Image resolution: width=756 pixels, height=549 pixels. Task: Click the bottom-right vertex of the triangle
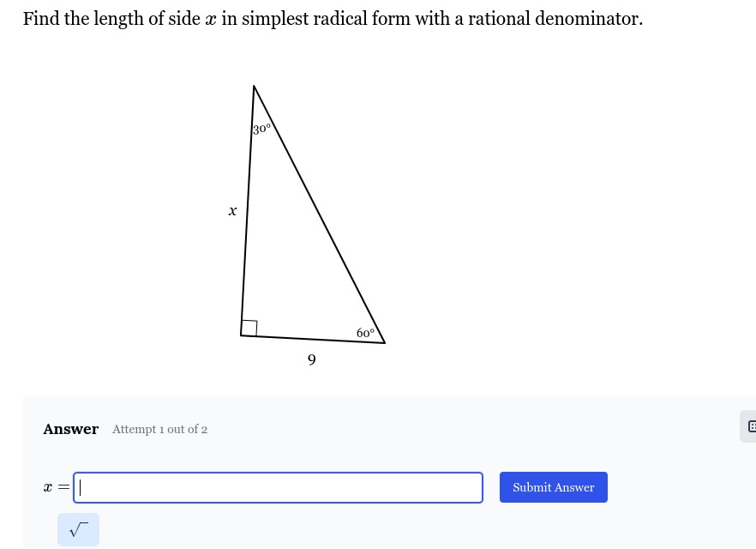(x=385, y=343)
